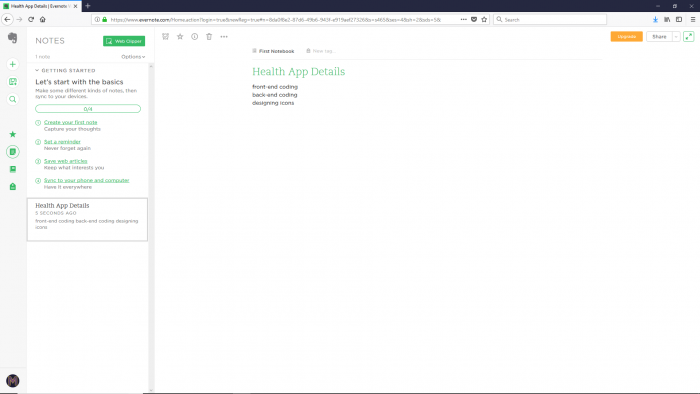Open Firefox hamburger menu

pos(693,19)
